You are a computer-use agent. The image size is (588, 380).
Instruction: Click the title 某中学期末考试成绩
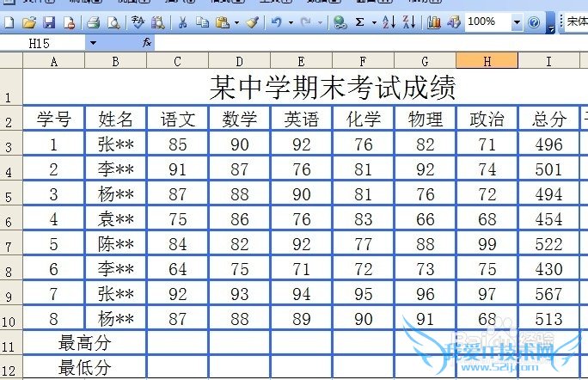coord(332,87)
